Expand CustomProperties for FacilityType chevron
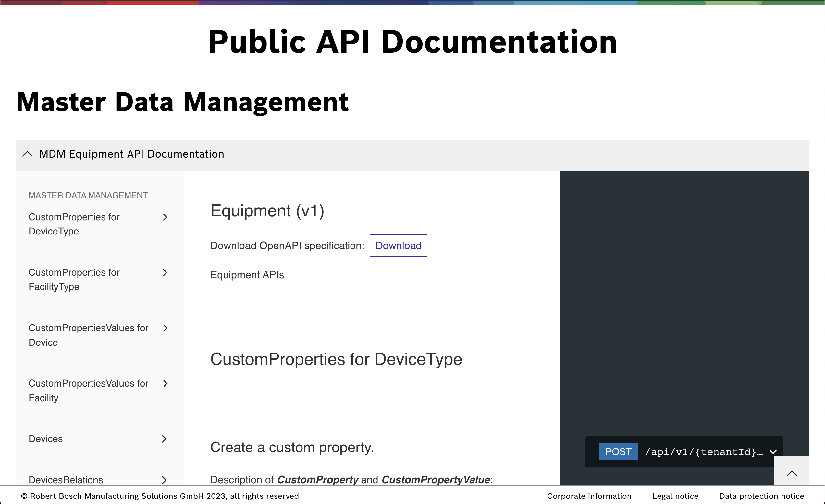The width and height of the screenshot is (825, 504). tap(165, 273)
